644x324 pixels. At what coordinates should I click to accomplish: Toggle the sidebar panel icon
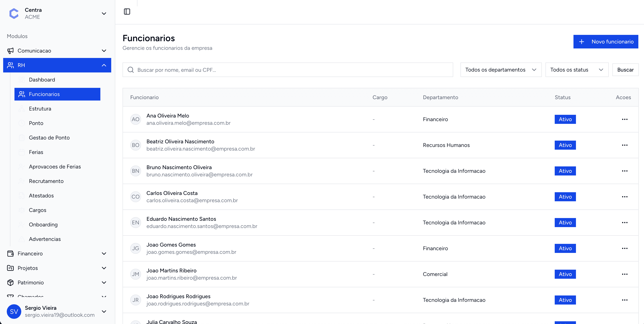click(127, 12)
